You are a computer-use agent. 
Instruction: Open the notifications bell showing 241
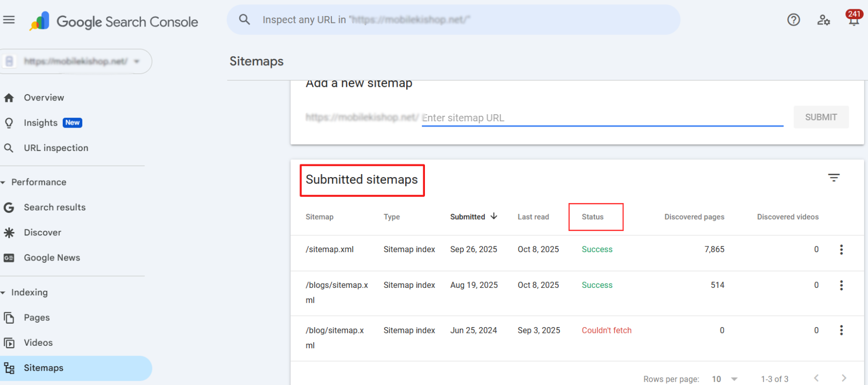tap(854, 18)
